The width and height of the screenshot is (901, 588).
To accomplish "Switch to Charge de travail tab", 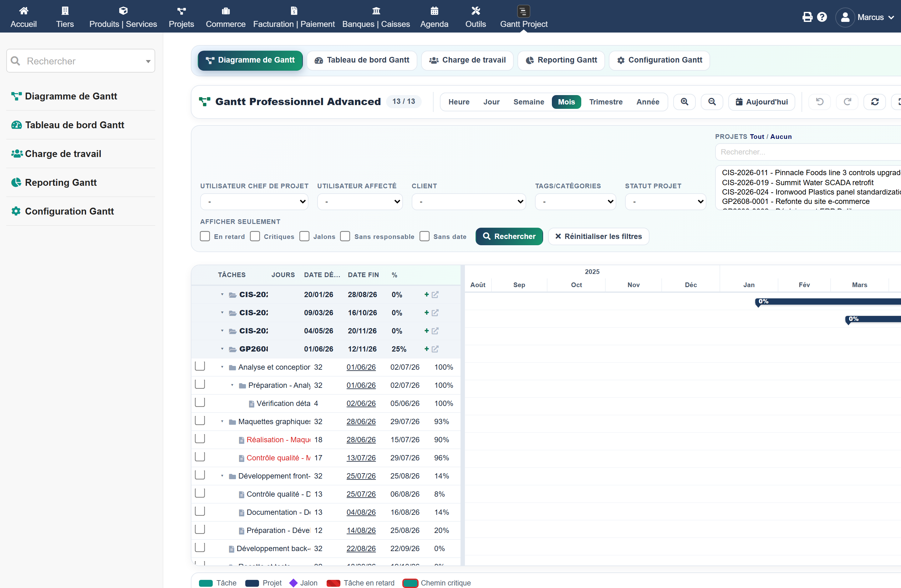I will coord(467,60).
